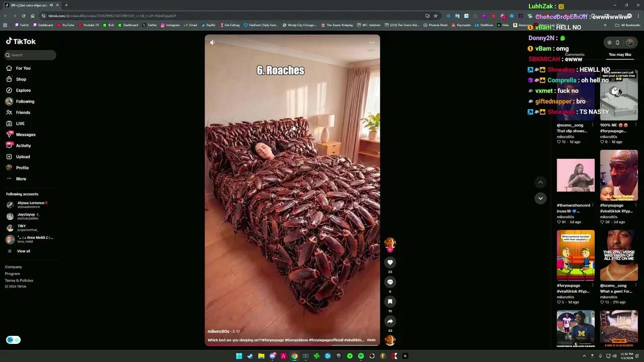Open the '#viraltiktok #fyp' cartoon stepdad thumbnail

pyautogui.click(x=576, y=255)
